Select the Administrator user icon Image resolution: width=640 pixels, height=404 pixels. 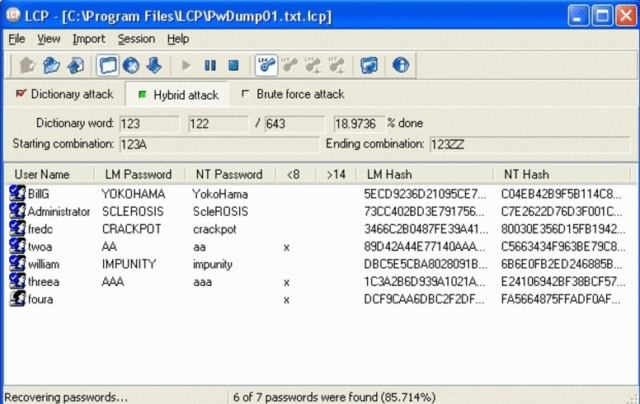pos(17,211)
